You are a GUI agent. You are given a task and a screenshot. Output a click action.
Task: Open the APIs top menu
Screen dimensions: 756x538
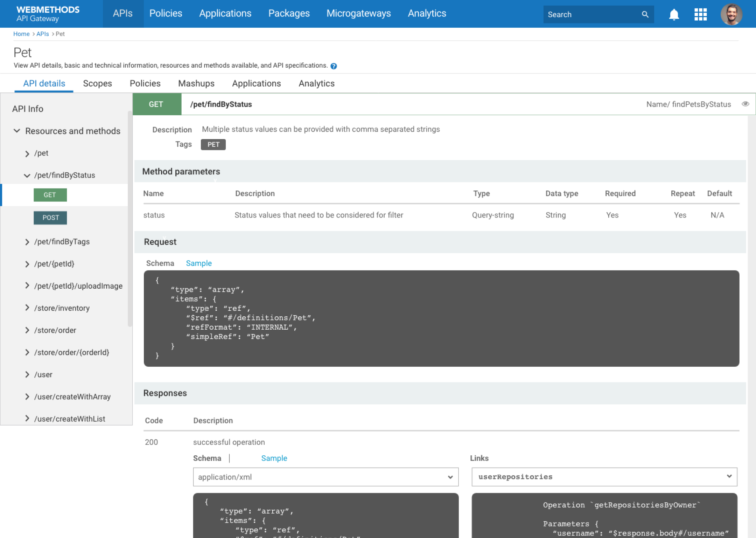123,14
